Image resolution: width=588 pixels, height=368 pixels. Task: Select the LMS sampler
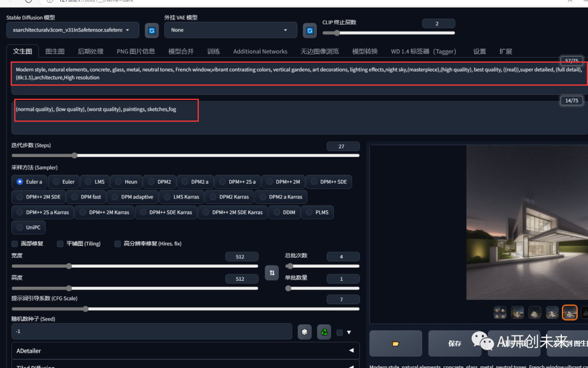click(95, 182)
